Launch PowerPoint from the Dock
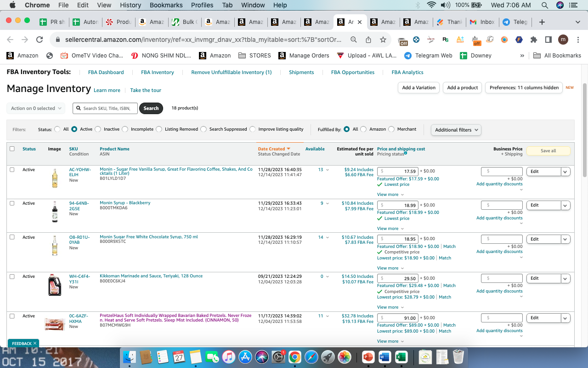 click(x=368, y=356)
